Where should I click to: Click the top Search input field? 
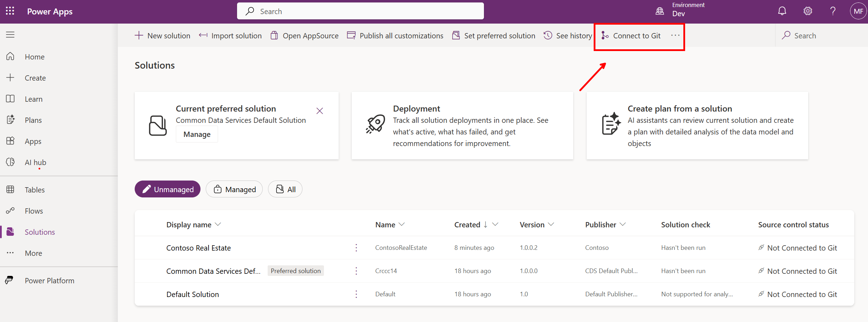[x=360, y=11]
